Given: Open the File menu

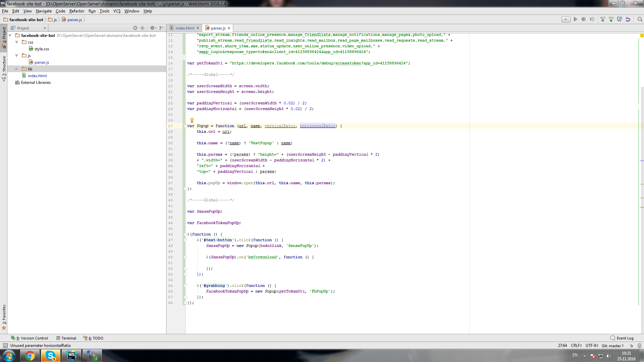Looking at the screenshot, I should pyautogui.click(x=5, y=11).
